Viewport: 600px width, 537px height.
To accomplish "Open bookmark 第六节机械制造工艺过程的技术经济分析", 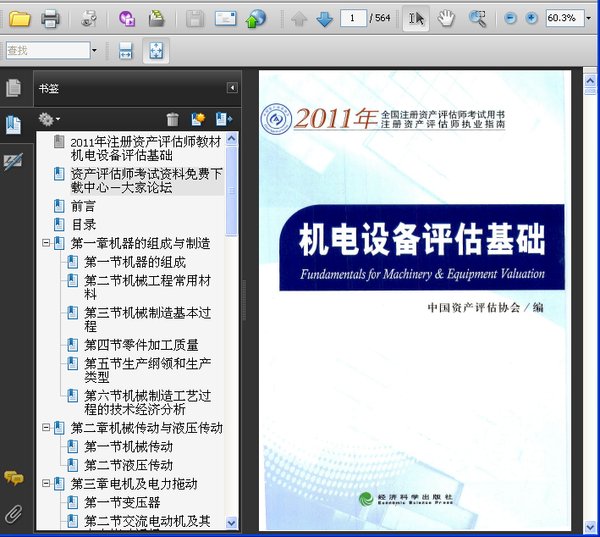I will [148, 402].
